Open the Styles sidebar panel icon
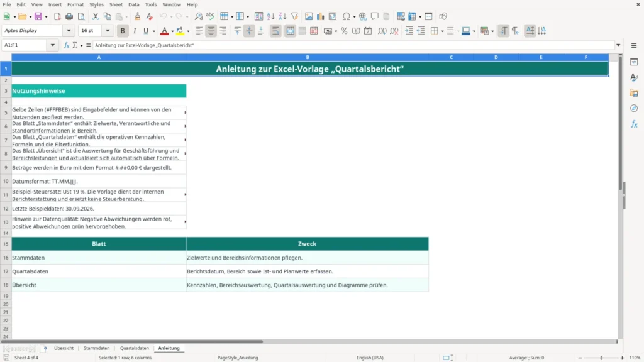Viewport: 644px width, 362px height. (x=634, y=77)
